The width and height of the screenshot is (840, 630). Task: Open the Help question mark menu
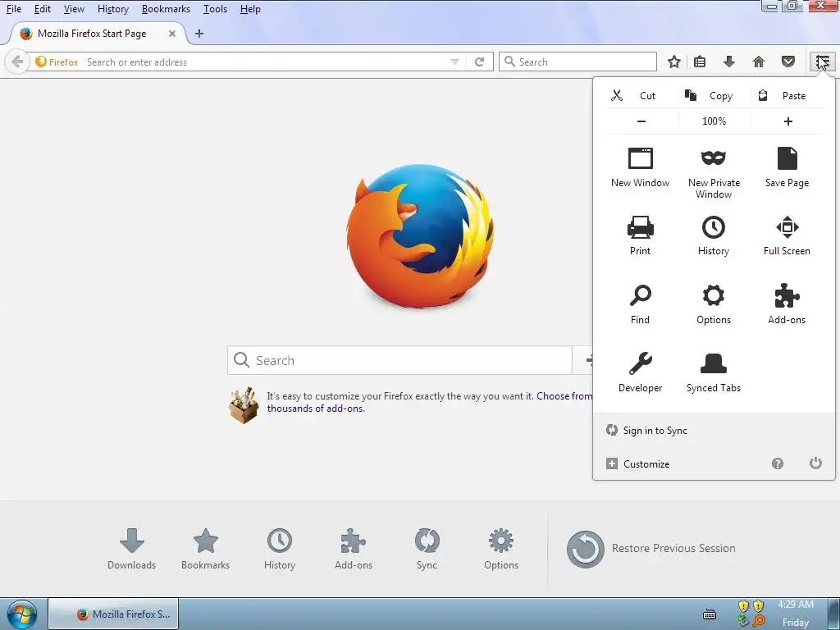coord(778,464)
